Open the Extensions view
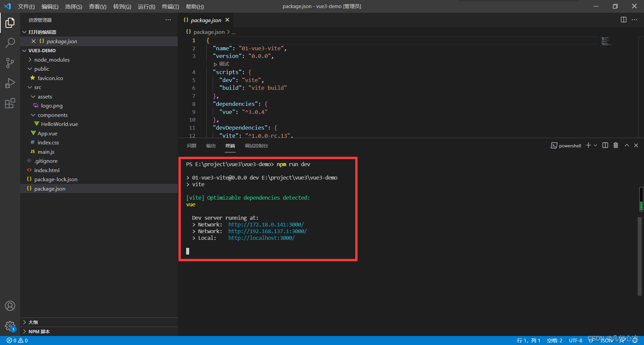 click(10, 103)
